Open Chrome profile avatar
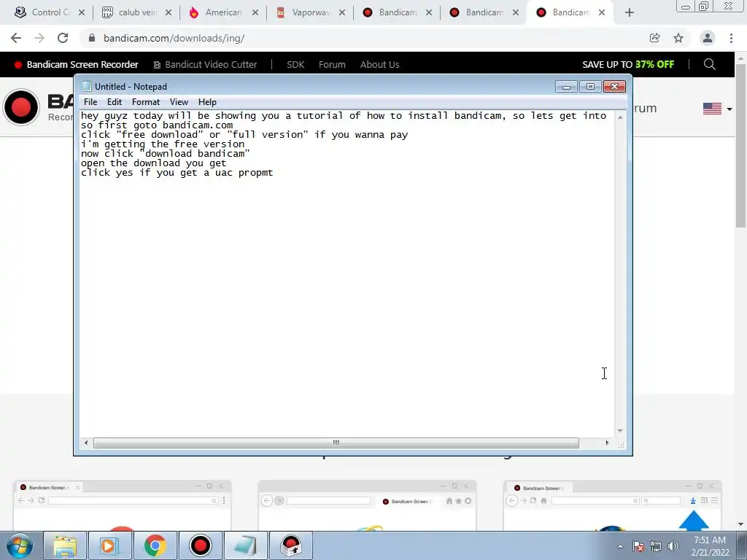 708,38
